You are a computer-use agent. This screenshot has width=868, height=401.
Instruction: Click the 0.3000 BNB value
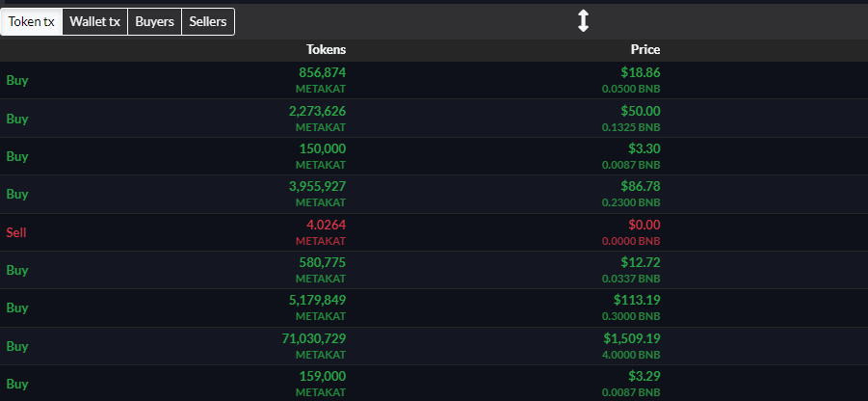pos(631,316)
